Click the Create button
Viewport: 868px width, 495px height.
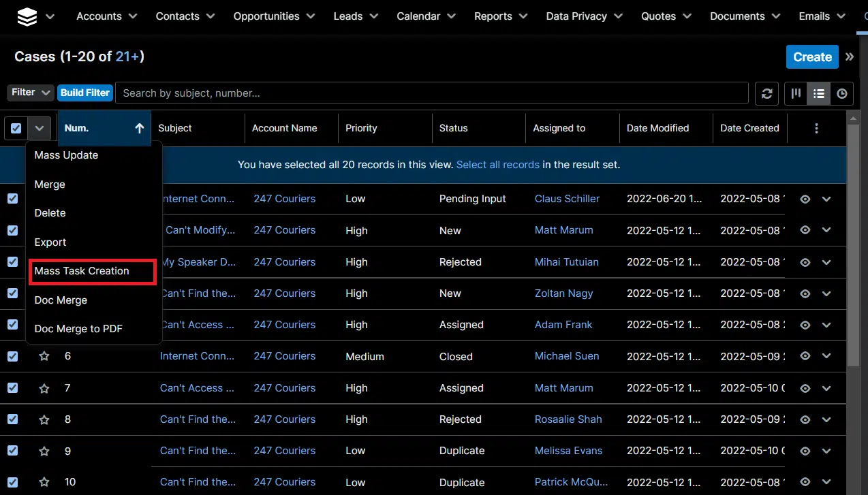click(812, 57)
